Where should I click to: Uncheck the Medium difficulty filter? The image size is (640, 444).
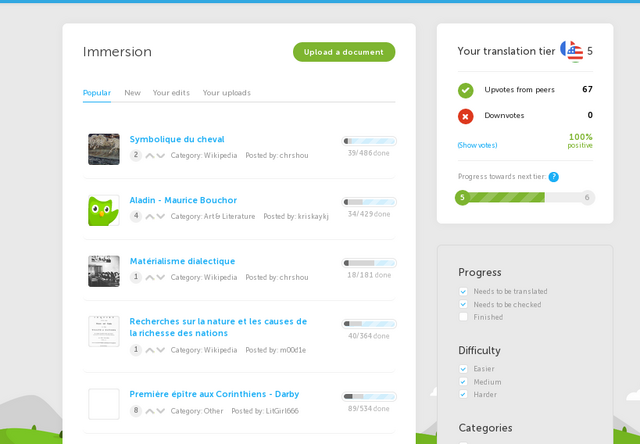click(463, 382)
